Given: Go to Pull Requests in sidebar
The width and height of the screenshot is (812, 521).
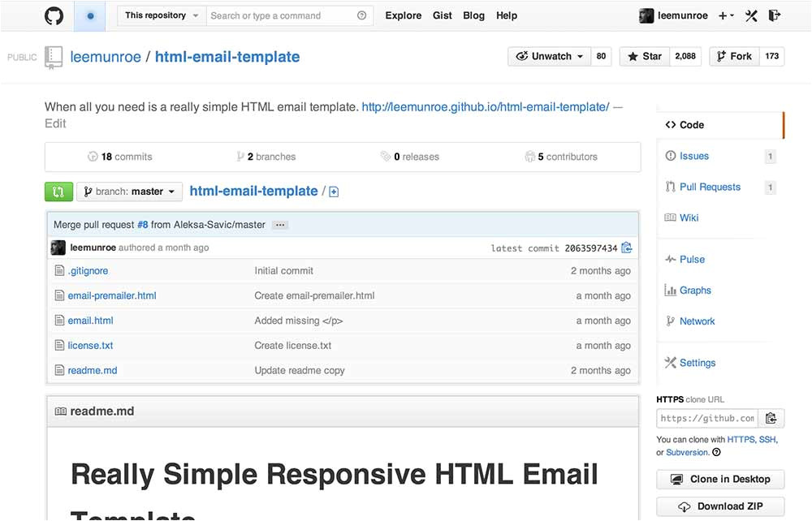Looking at the screenshot, I should click(709, 187).
